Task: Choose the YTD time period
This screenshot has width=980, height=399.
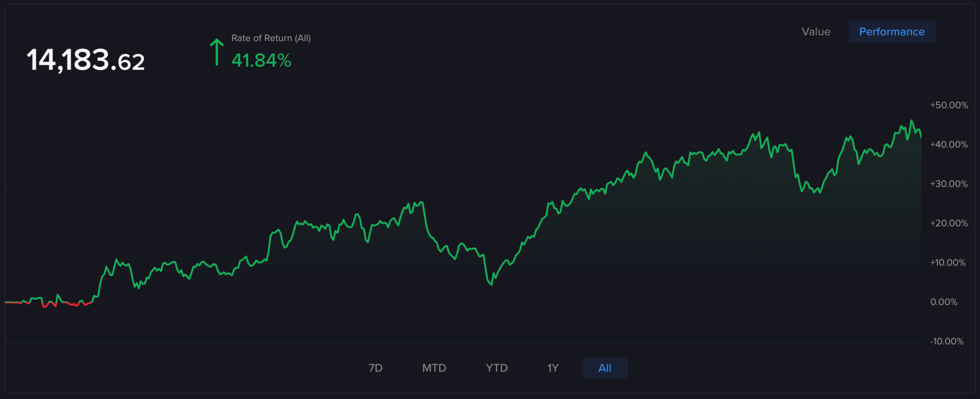Action: point(497,368)
